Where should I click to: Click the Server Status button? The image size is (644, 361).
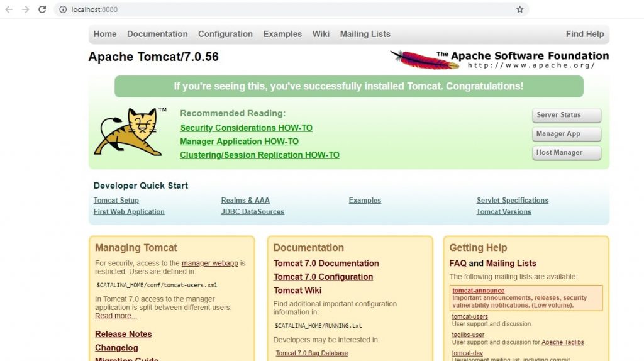point(567,115)
